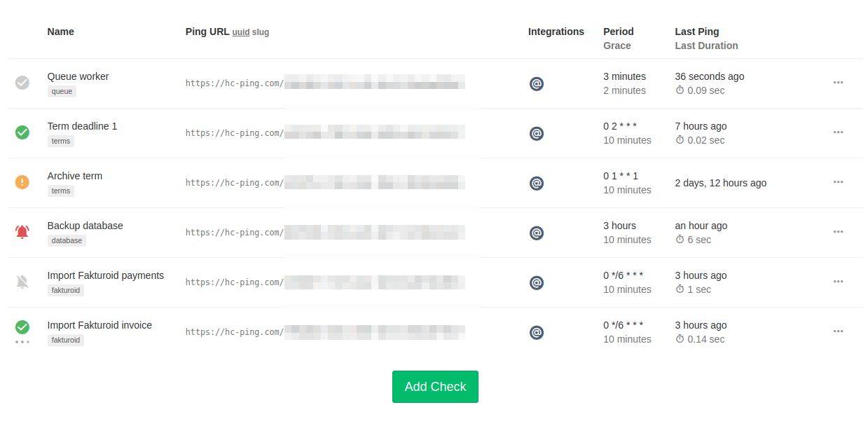Click the 0 2 * * * period of Term deadline 1

click(620, 126)
